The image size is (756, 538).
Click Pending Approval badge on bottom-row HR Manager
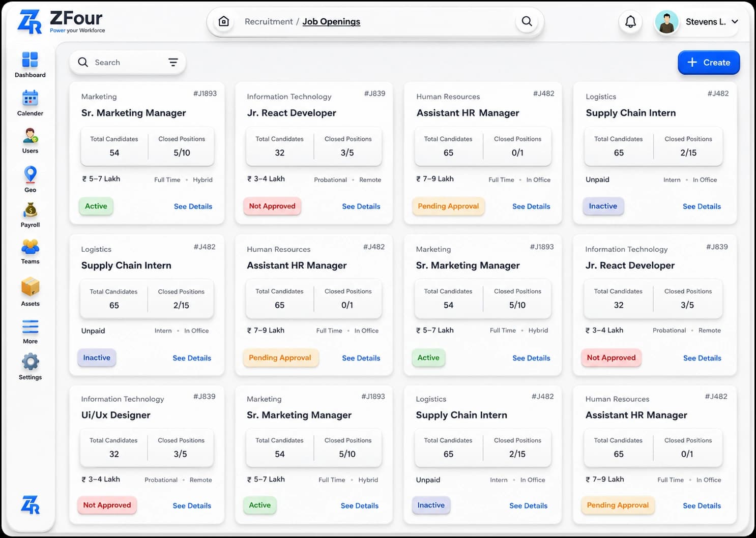pos(618,505)
